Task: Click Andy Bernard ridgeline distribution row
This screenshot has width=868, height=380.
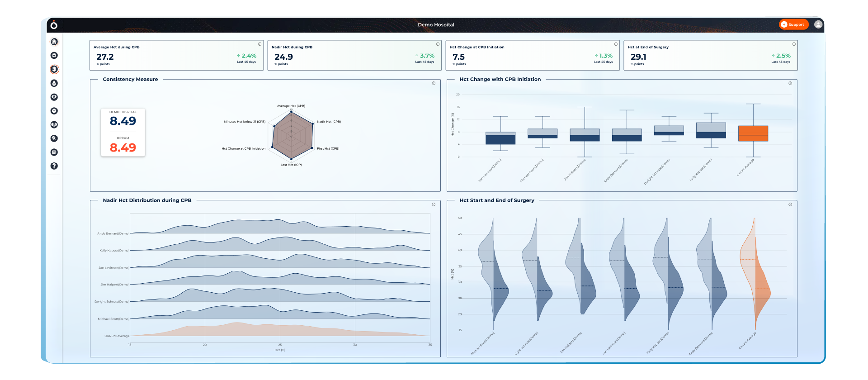Action: point(280,227)
